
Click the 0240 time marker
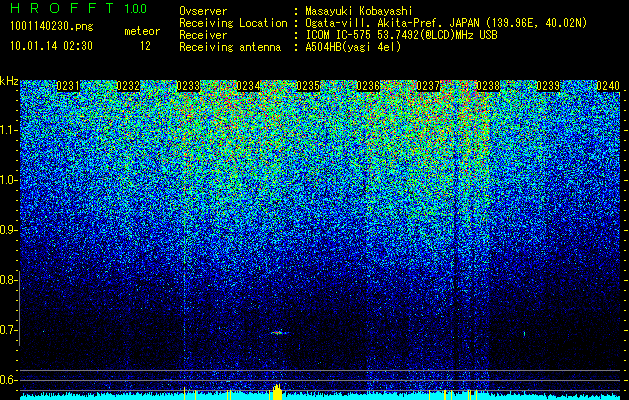coord(608,86)
